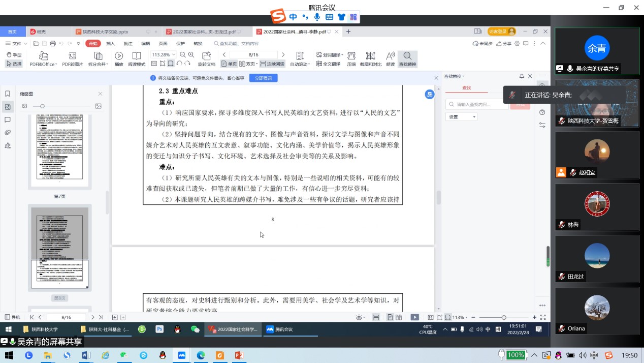Open the 批注 annotation ribbon tab
Screen dimensions: 644x363
pos(128,44)
